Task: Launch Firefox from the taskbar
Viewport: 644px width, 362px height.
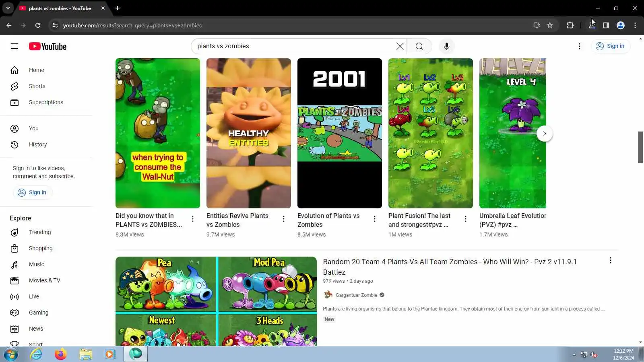Action: (x=60, y=354)
